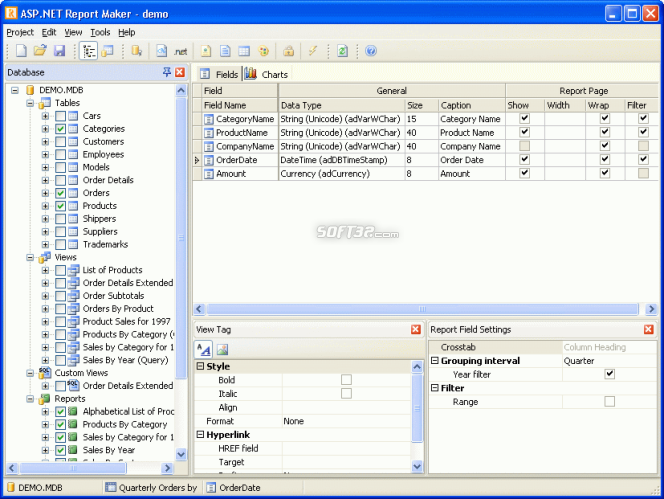
Task: Pin the Database panel with pushpin icon
Action: (x=167, y=72)
